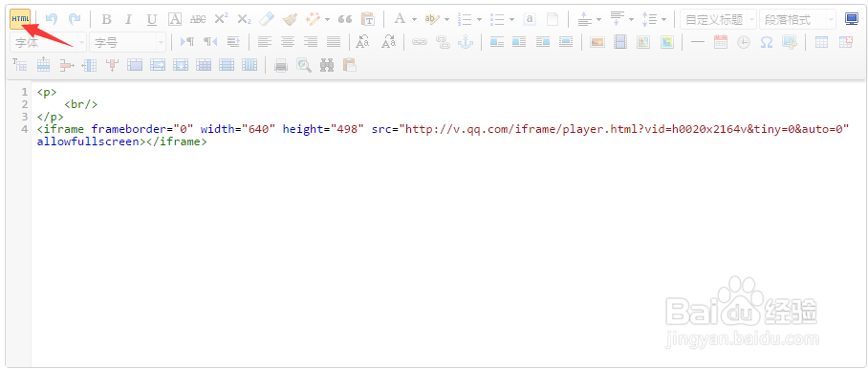Screen dimensions: 868x369
Task: Click the unlink broken chain icon
Action: point(443,42)
